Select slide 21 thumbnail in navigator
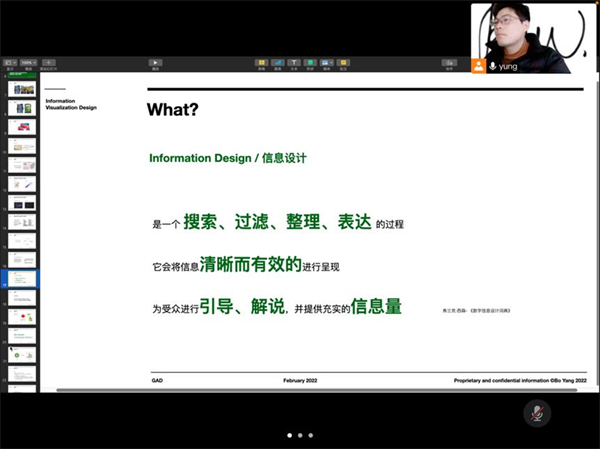This screenshot has width=600, height=449. tap(22, 355)
